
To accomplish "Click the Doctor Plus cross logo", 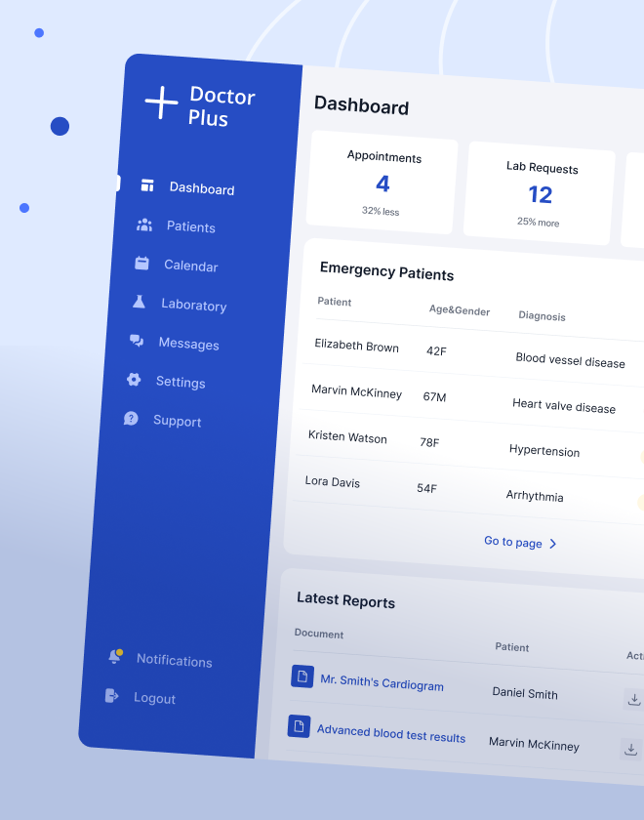I will click(162, 102).
